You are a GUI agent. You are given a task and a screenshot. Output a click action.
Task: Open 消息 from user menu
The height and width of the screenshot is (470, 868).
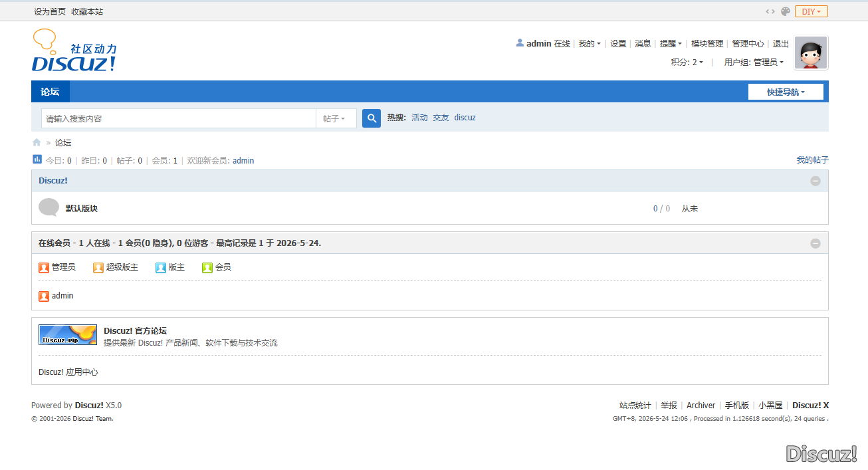pyautogui.click(x=643, y=44)
